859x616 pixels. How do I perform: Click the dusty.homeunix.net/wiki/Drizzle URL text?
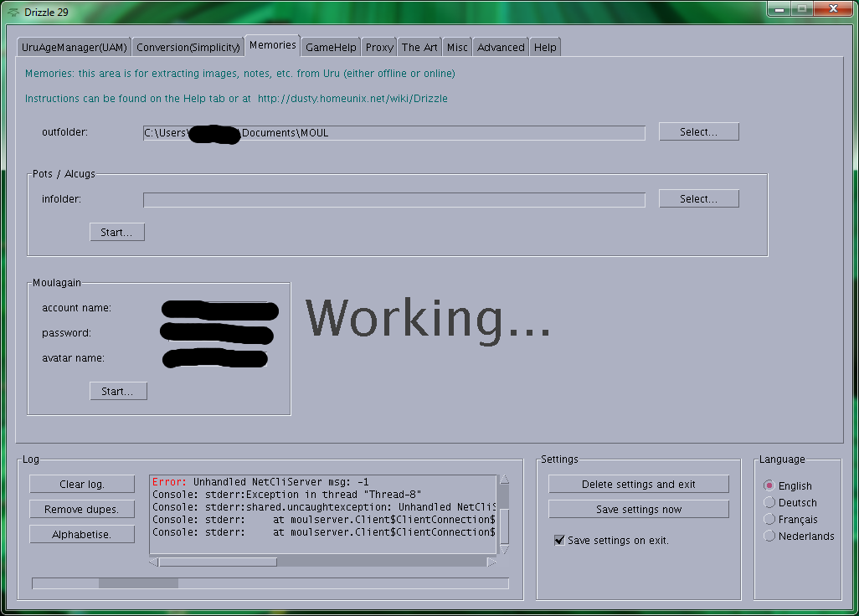pyautogui.click(x=352, y=99)
